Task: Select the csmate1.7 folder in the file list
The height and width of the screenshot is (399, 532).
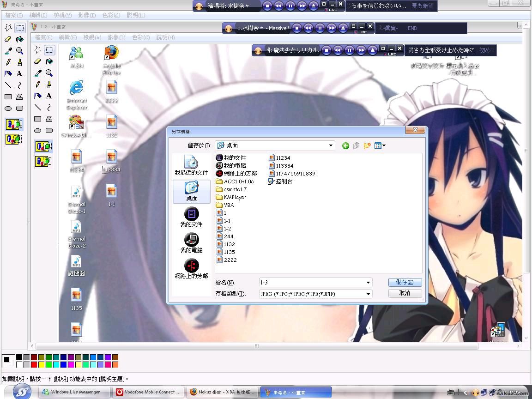Action: click(x=231, y=190)
